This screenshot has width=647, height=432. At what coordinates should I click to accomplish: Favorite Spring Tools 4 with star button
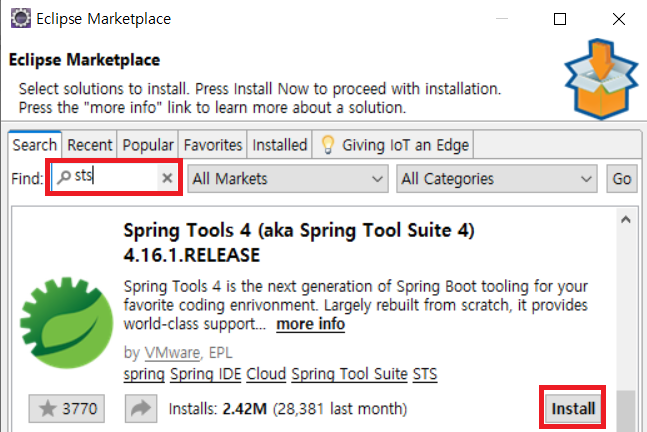click(66, 408)
